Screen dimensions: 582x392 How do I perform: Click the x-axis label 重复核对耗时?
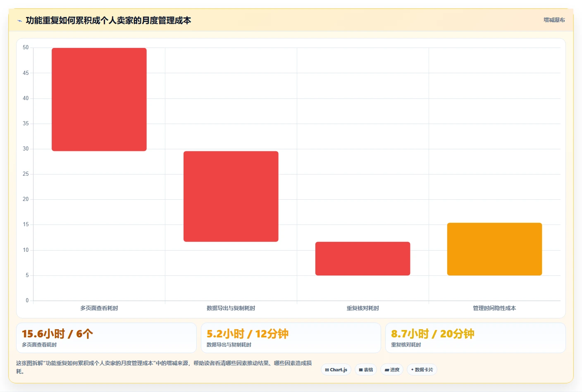[x=363, y=308]
